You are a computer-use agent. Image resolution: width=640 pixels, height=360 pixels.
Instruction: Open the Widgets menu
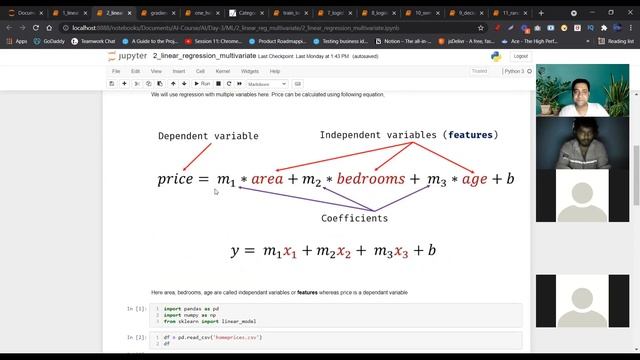tap(250, 71)
